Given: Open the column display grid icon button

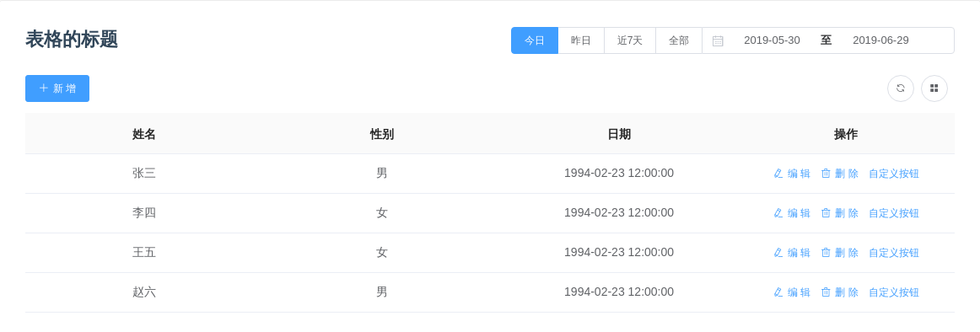Looking at the screenshot, I should (934, 88).
